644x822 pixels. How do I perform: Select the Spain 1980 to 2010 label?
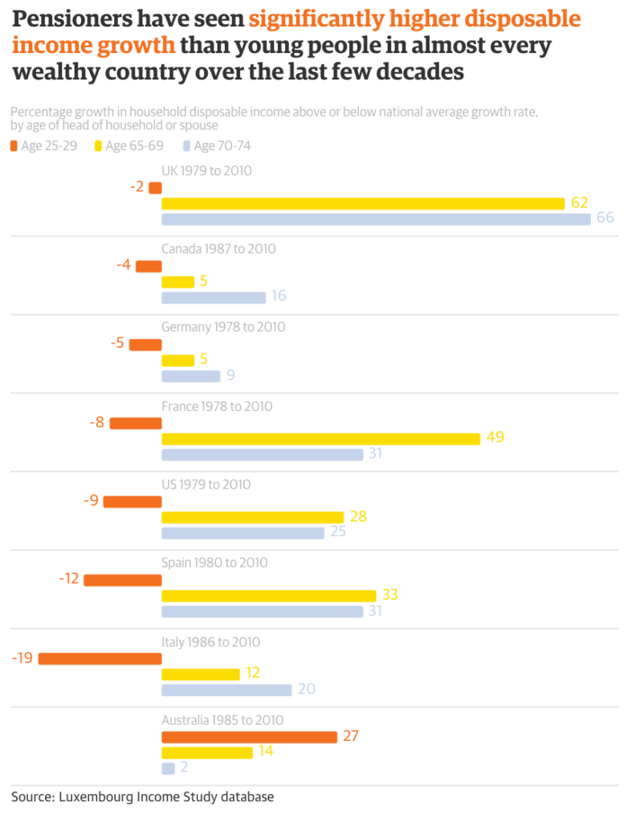pyautogui.click(x=214, y=563)
